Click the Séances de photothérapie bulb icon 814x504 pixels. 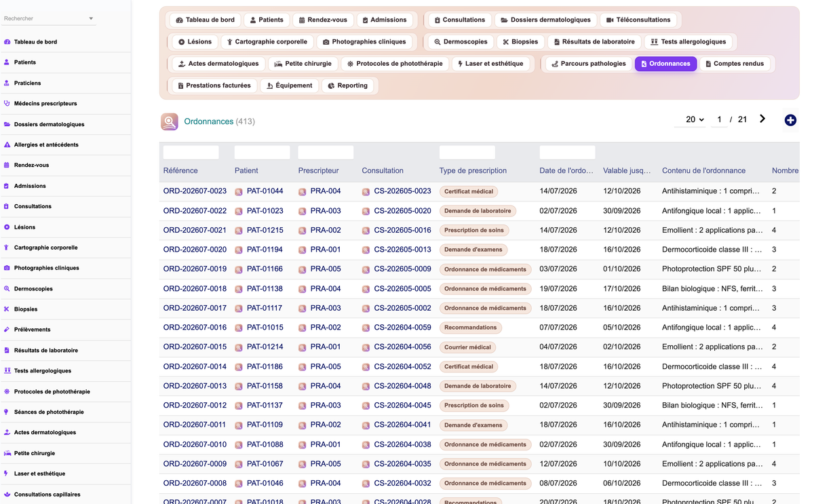7,412
